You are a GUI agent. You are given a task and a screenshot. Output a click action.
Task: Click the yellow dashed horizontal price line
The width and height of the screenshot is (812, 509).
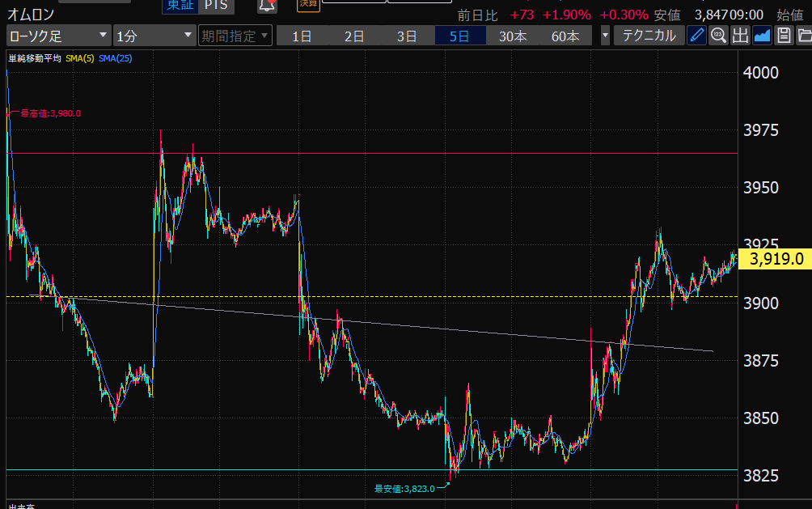372,297
